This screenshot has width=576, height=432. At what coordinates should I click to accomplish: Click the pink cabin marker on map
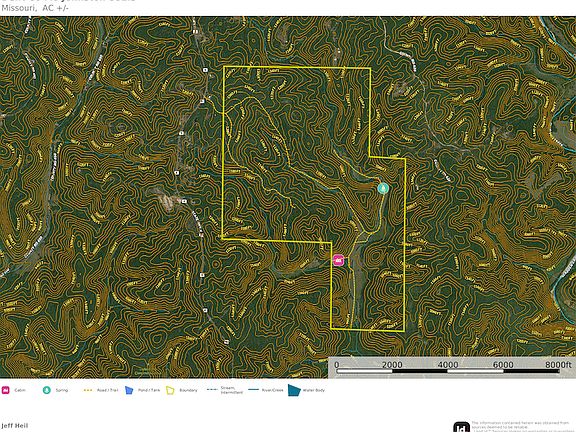(x=338, y=260)
